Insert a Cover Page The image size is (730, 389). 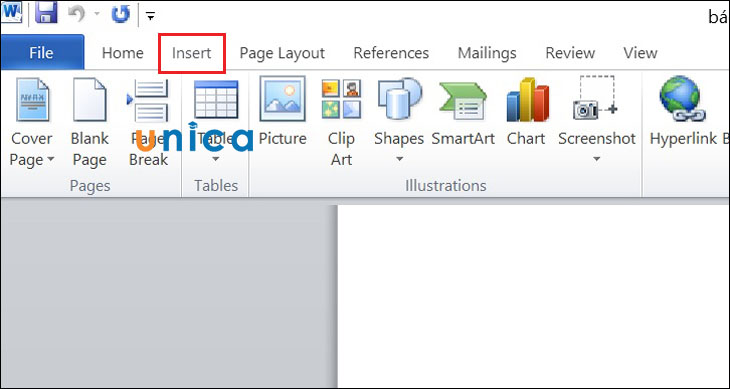point(32,123)
